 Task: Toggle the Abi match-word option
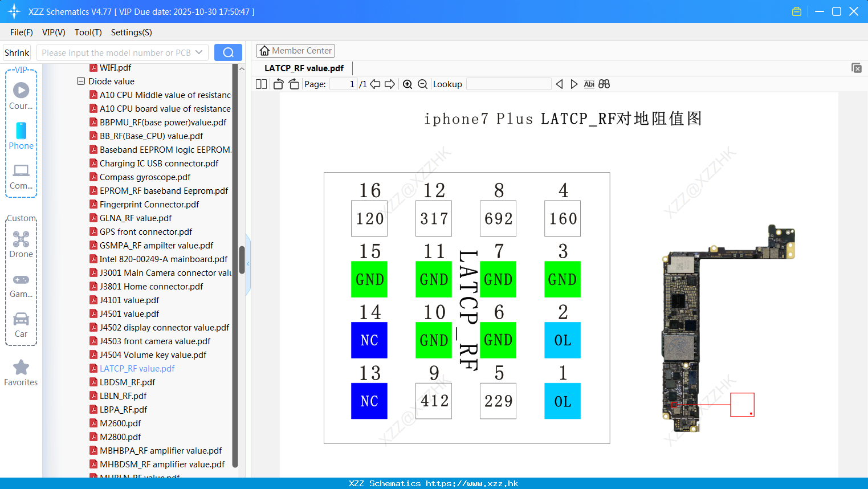pos(589,84)
